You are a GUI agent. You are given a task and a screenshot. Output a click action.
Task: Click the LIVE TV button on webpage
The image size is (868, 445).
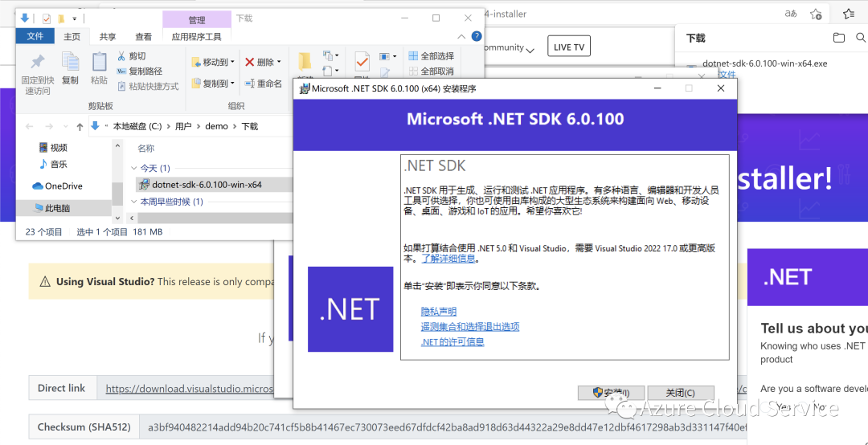click(568, 47)
